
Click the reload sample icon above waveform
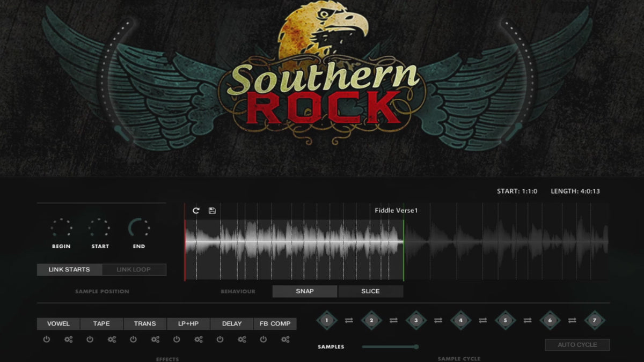click(196, 211)
